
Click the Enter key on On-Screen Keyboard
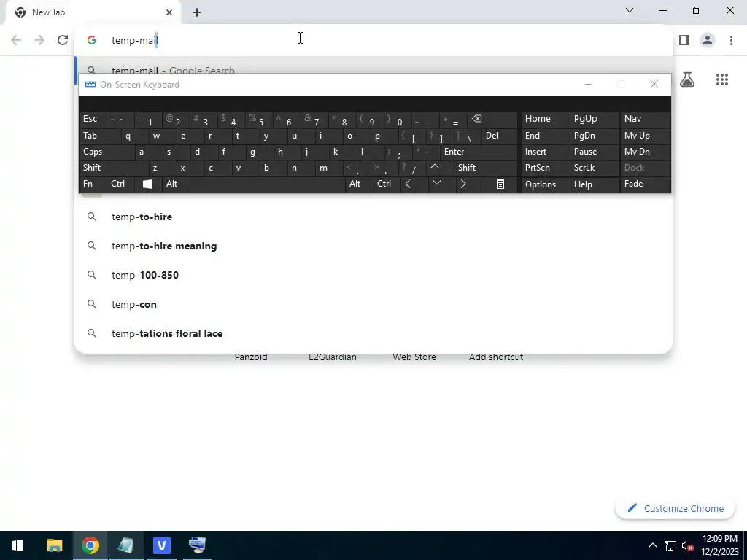click(479, 152)
